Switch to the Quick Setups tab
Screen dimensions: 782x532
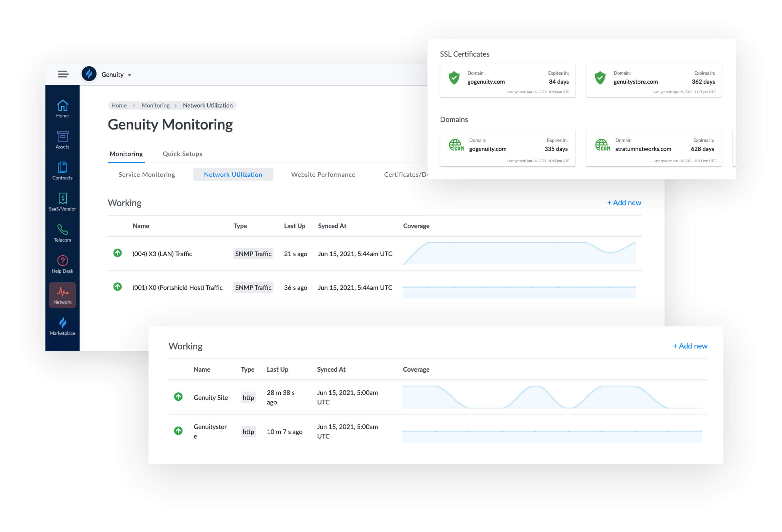tap(182, 154)
